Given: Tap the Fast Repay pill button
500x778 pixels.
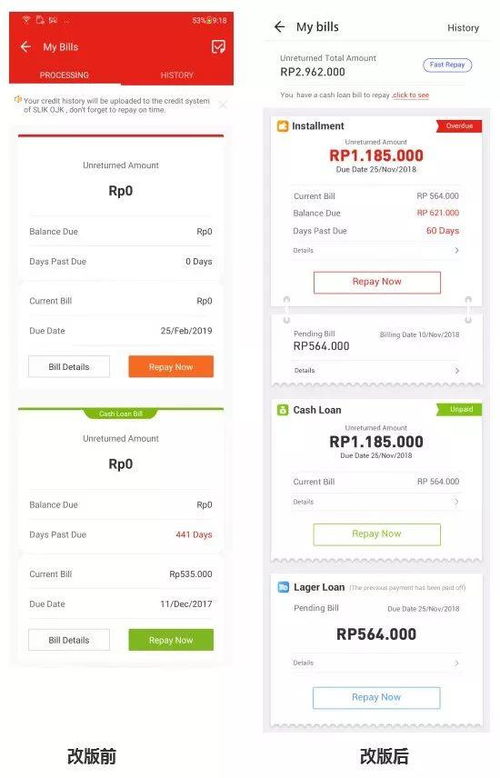Looking at the screenshot, I should [447, 65].
